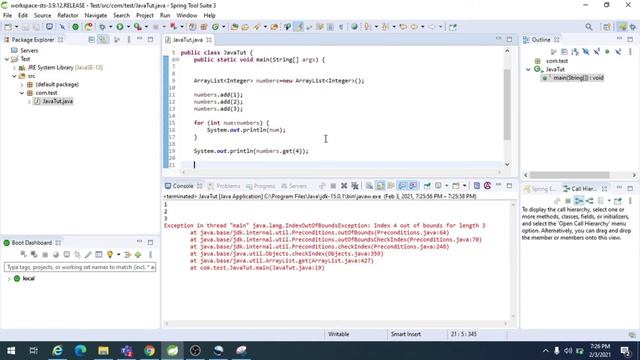
Task: Click Remove All Terminated Launches icon
Action: [355, 186]
